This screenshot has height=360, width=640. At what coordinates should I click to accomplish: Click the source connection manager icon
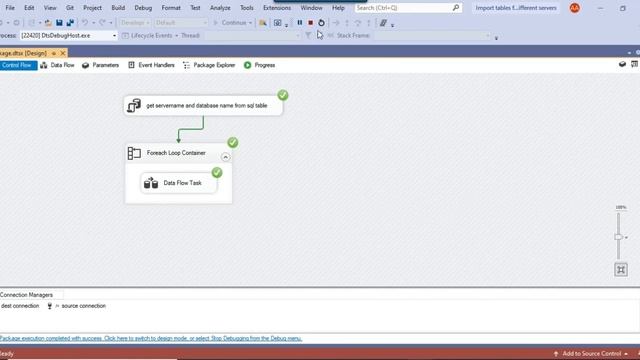point(50,306)
